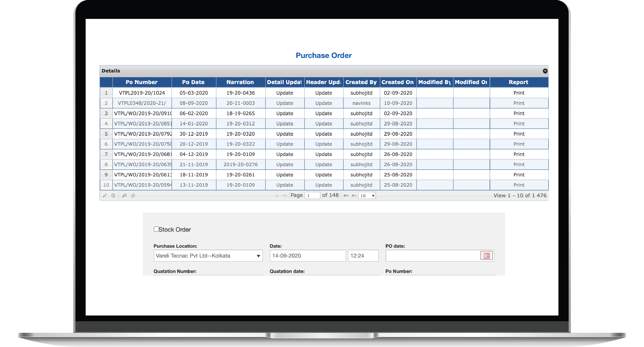Screen dimensions: 644x347
Task: Open the PO date calendar picker icon
Action: tap(486, 256)
